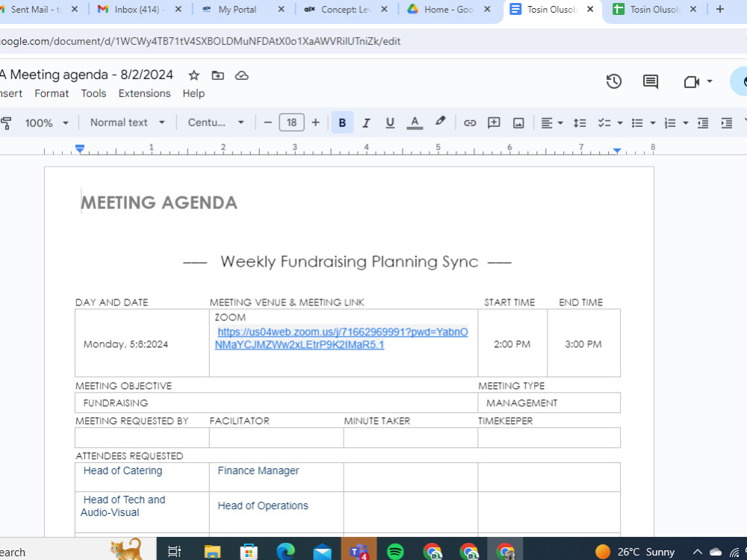This screenshot has width=747, height=560.
Task: Open File Explorer from the taskbar
Action: (x=212, y=552)
